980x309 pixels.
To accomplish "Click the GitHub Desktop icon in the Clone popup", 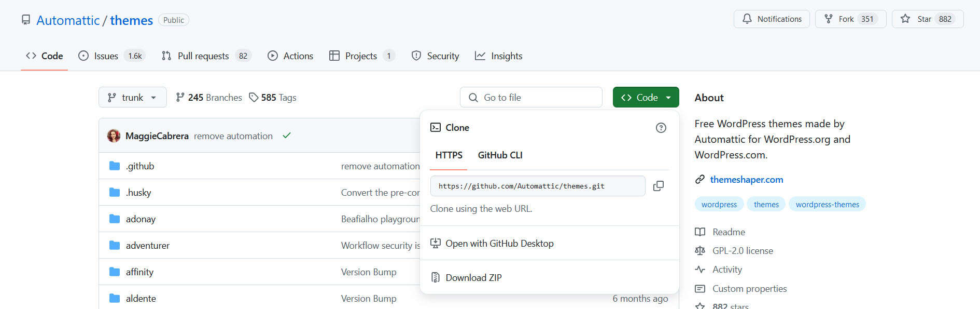I will click(436, 243).
